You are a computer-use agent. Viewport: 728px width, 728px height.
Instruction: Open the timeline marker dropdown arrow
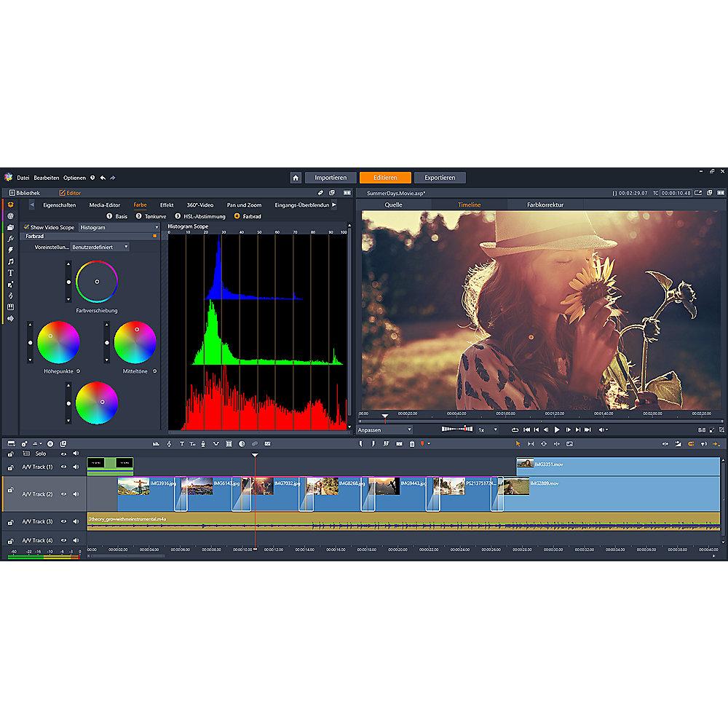429,444
